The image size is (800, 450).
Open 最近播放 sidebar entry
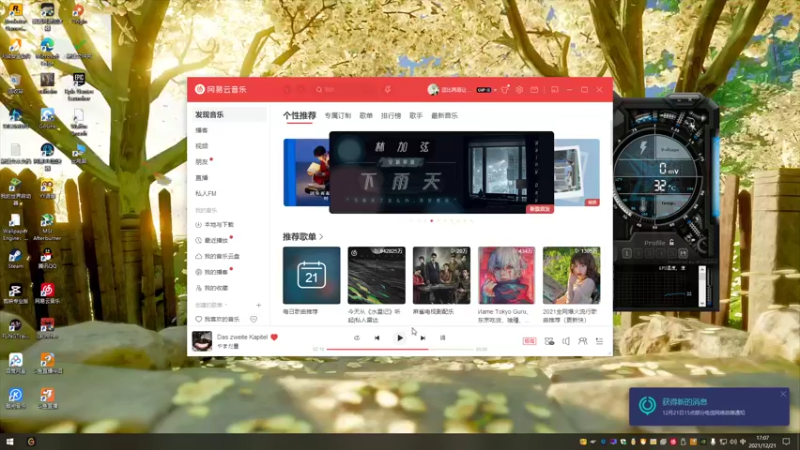click(x=212, y=240)
